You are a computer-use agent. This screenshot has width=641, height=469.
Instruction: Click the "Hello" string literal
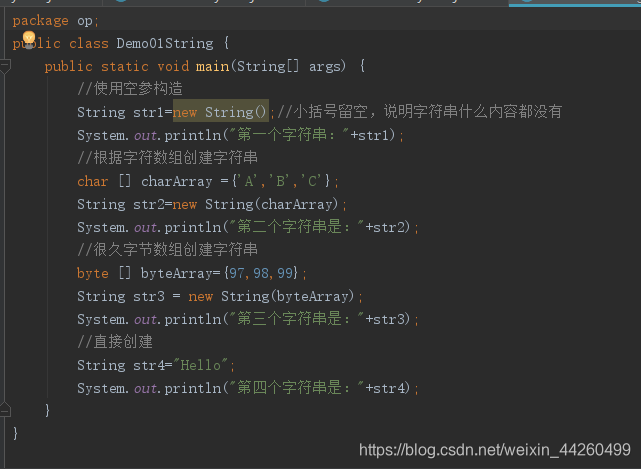point(201,365)
